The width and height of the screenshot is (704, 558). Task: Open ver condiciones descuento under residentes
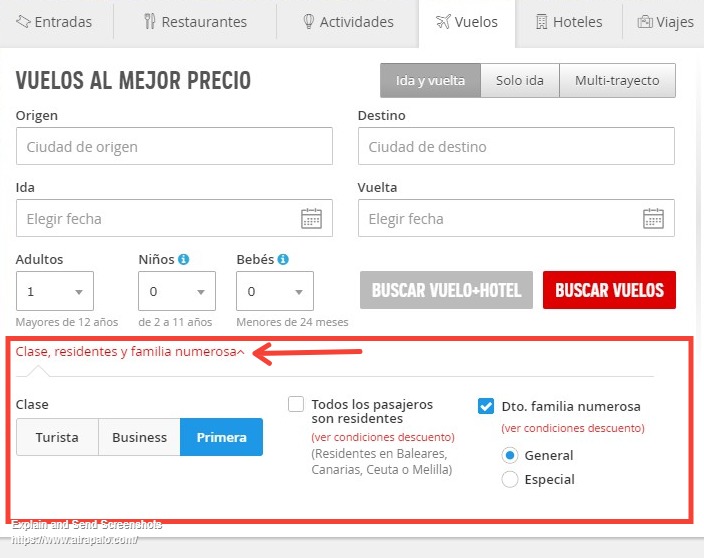coord(383,437)
